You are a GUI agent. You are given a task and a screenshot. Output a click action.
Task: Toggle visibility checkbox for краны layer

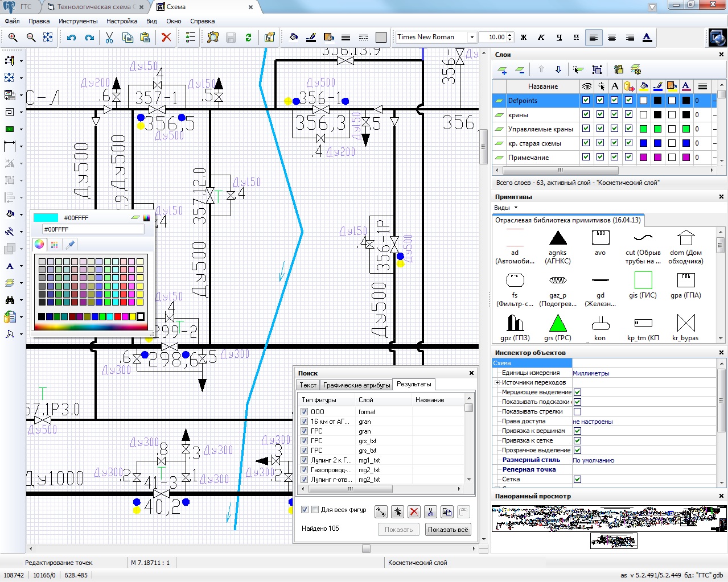pyautogui.click(x=586, y=114)
